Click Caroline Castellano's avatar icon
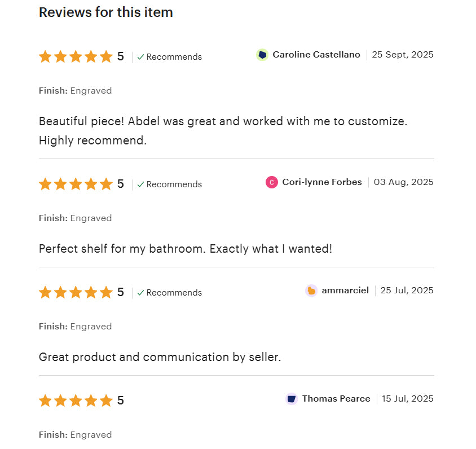This screenshot has height=449, width=476. click(262, 55)
